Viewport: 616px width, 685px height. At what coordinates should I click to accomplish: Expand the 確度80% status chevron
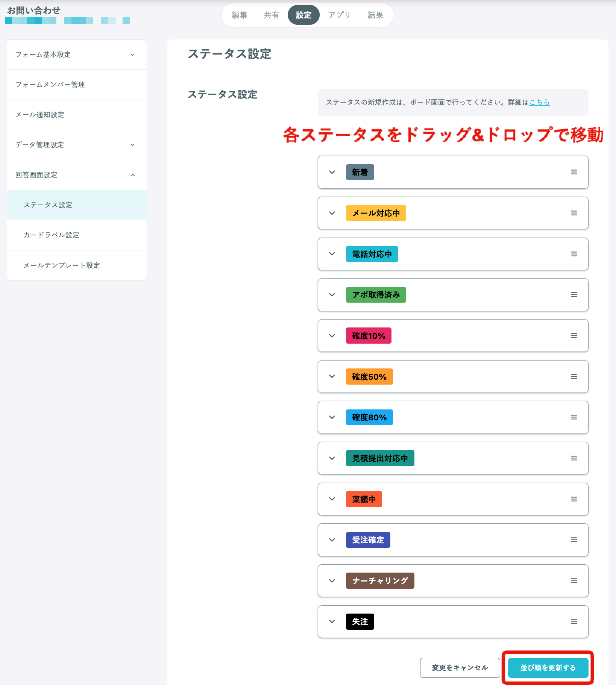click(332, 417)
